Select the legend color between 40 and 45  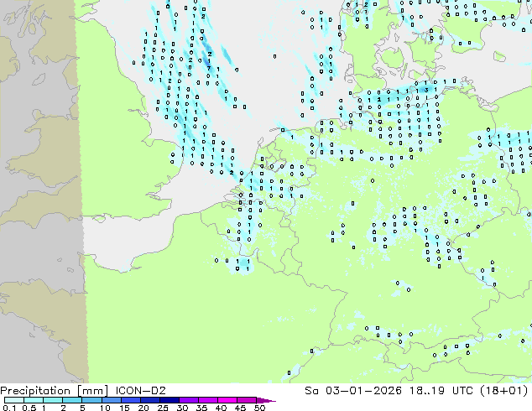(x=227, y=400)
